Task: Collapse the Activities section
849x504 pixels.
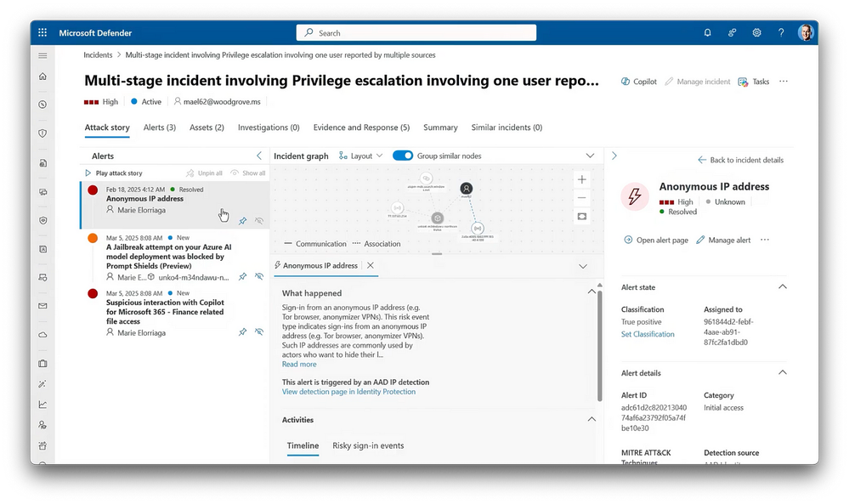Action: (591, 419)
